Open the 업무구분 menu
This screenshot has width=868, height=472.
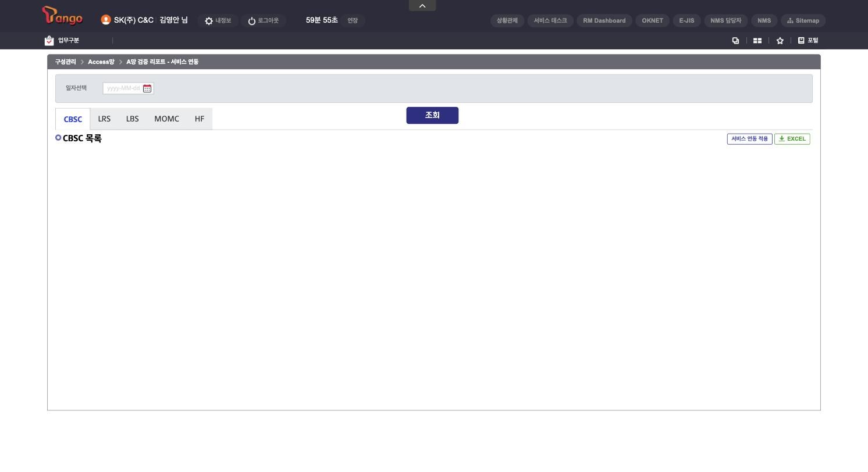click(62, 41)
